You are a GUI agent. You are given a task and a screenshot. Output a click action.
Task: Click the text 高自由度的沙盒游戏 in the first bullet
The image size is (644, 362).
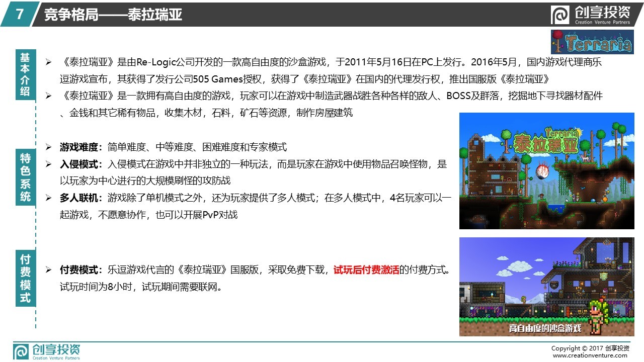[x=284, y=62]
